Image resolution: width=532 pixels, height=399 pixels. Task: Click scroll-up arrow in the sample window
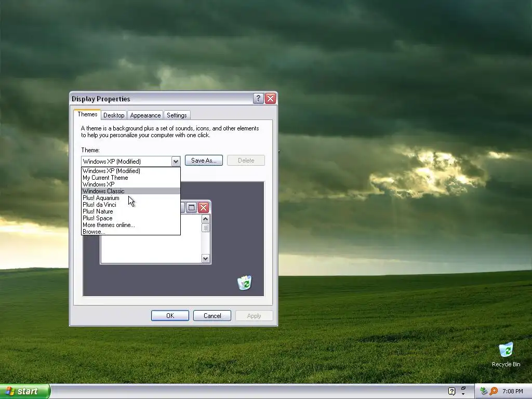(x=205, y=219)
